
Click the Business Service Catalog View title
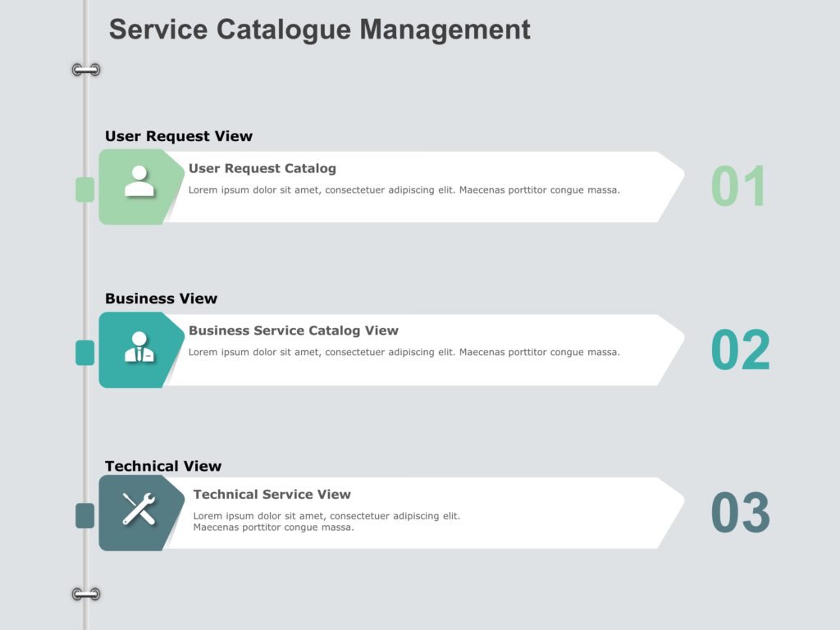pyautogui.click(x=293, y=331)
